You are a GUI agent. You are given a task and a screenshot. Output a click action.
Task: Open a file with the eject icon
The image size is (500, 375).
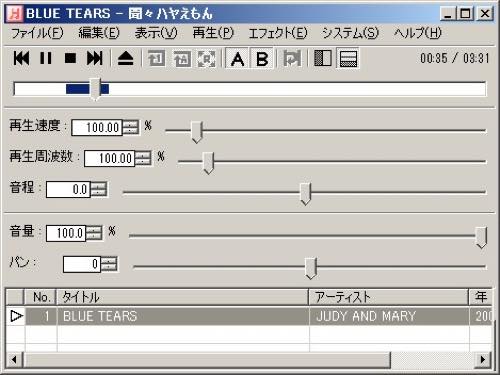click(126, 58)
